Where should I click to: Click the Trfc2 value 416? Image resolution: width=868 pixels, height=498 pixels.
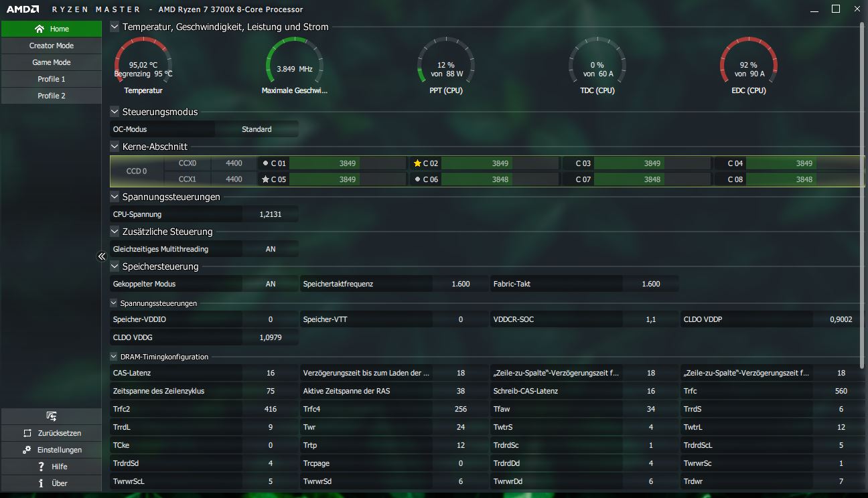(271, 409)
